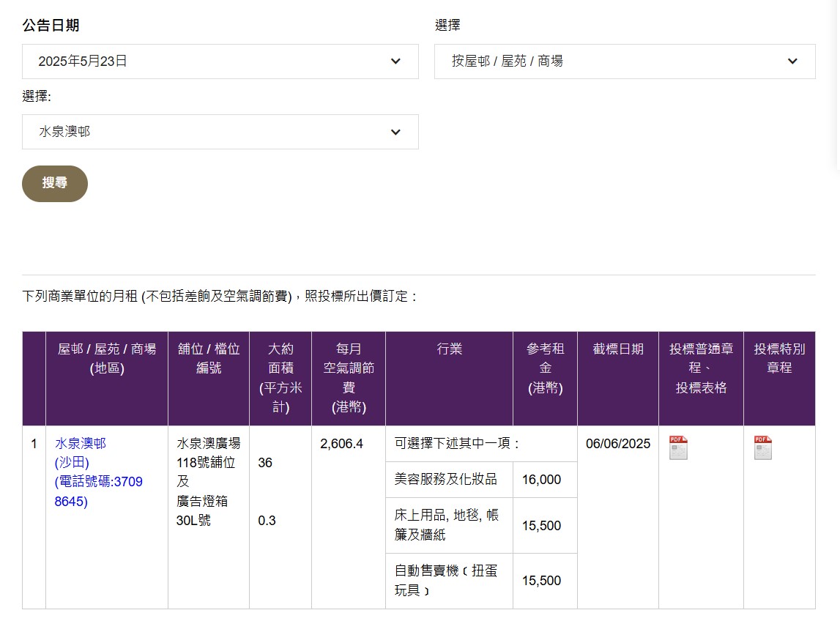Click the 舖位 / 檔位 編號 column header
This screenshot has height=632, width=840.
click(x=209, y=378)
